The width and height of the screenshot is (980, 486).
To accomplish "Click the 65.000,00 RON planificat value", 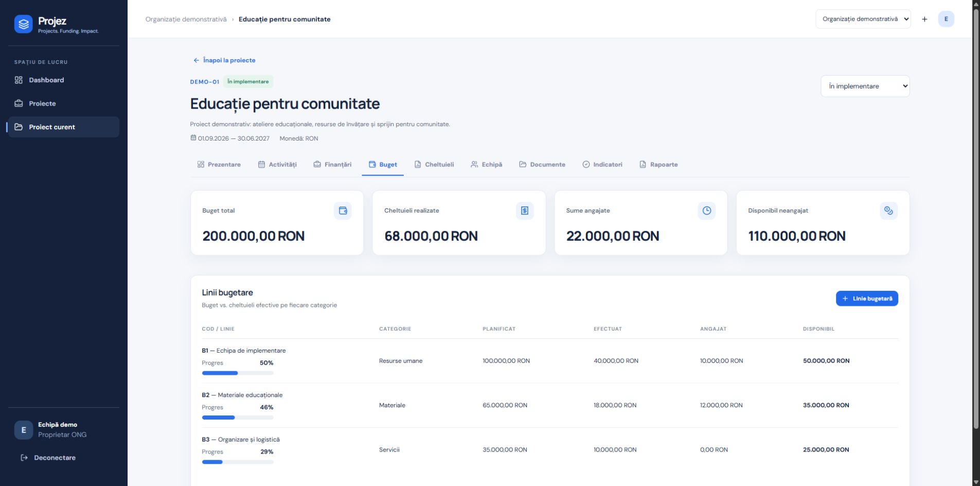I will point(505,405).
